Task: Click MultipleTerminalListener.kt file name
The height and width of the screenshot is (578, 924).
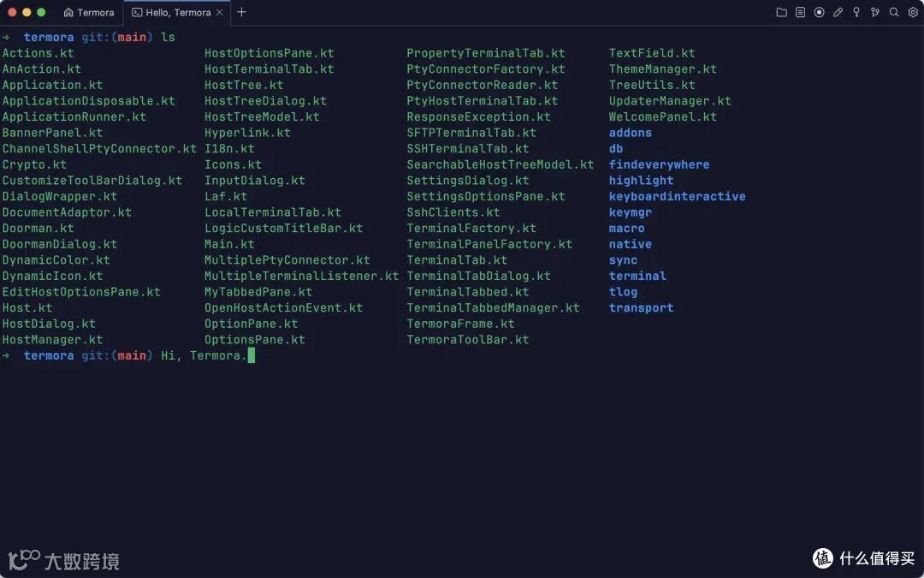Action: point(302,276)
